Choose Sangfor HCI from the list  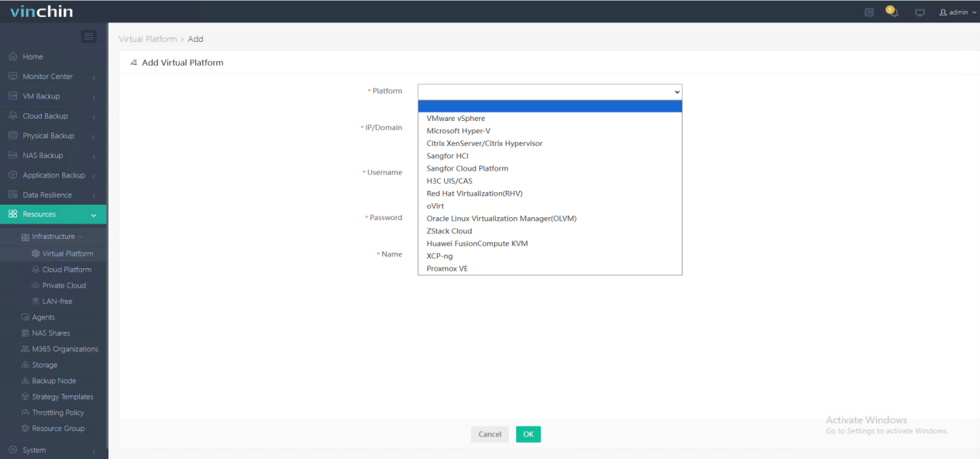550,156
